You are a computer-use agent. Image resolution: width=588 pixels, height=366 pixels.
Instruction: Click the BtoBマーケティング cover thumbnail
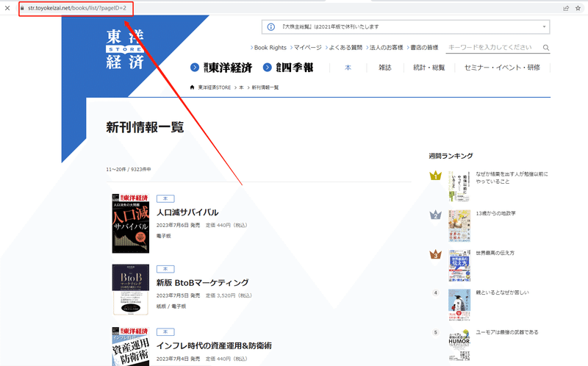(131, 290)
